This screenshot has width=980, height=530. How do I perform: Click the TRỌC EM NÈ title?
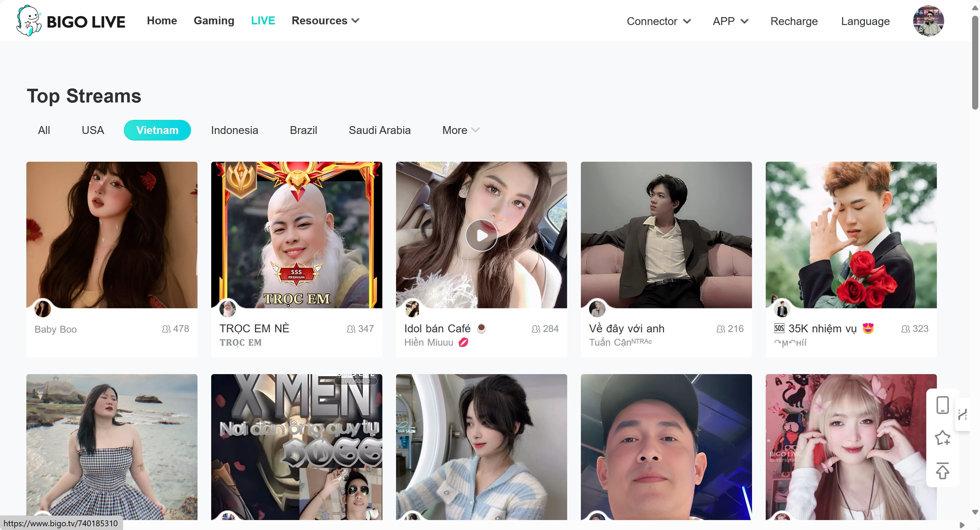[254, 329]
